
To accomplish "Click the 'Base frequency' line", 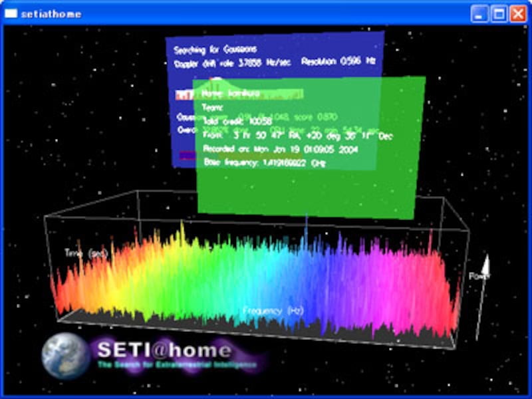I will (x=265, y=163).
